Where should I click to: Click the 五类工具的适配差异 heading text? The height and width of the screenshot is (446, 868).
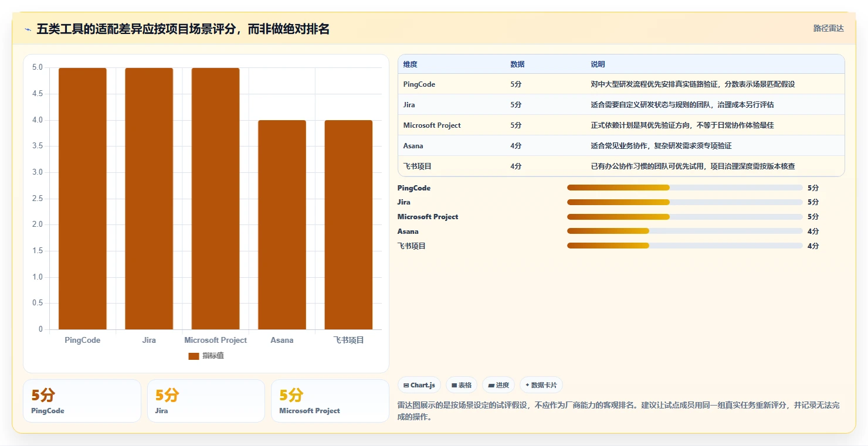183,29
